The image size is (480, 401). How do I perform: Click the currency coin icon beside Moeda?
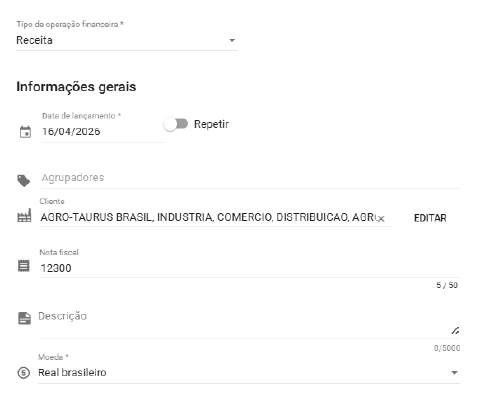(x=24, y=372)
